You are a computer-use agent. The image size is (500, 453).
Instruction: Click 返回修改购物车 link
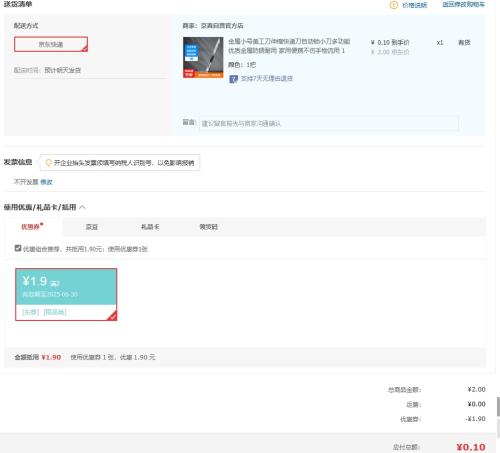[x=463, y=5]
